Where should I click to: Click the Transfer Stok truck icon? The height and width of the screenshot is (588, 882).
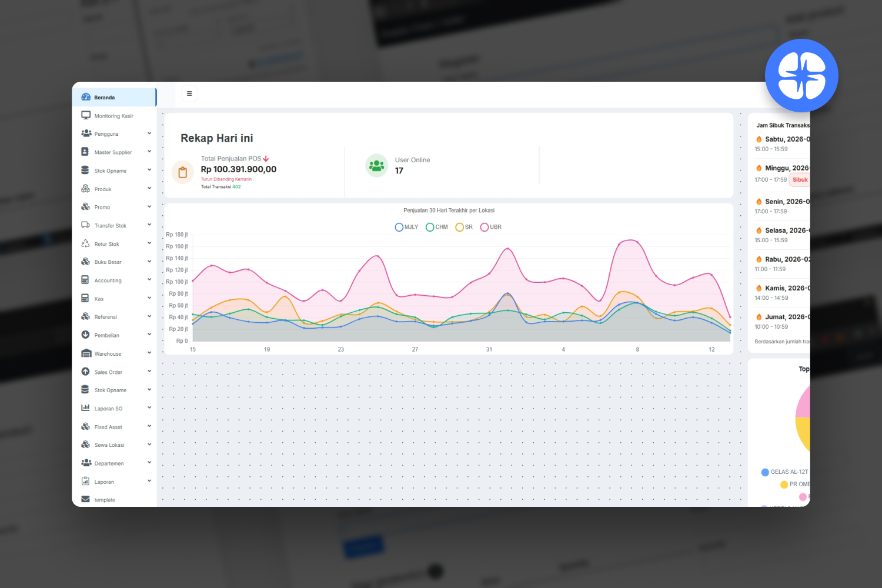[86, 225]
